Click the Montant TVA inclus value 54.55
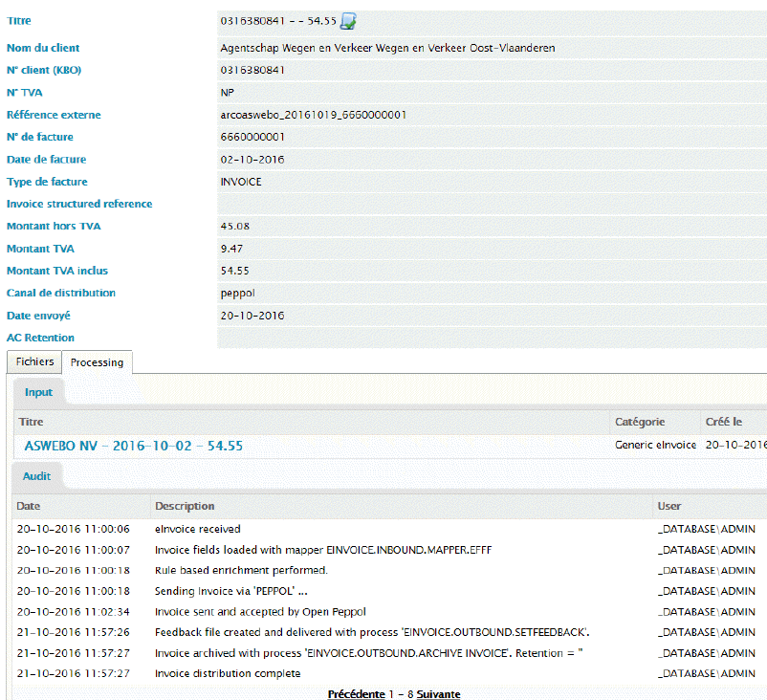Viewport: 767px width, 700px height. point(235,271)
